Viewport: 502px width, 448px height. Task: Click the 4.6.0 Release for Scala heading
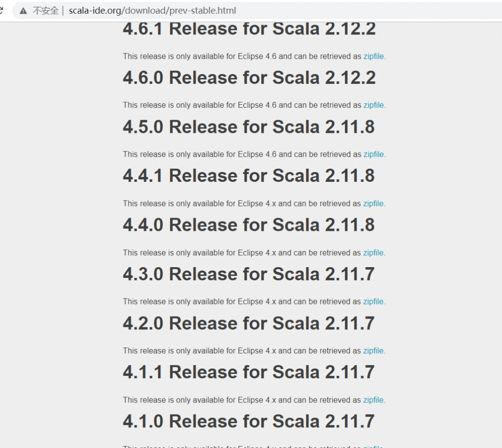pyautogui.click(x=249, y=78)
